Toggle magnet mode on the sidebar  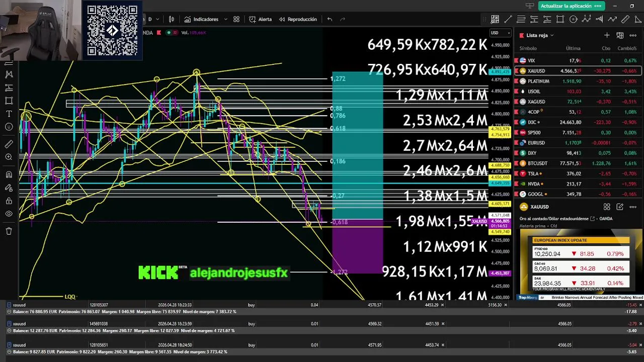point(9,175)
